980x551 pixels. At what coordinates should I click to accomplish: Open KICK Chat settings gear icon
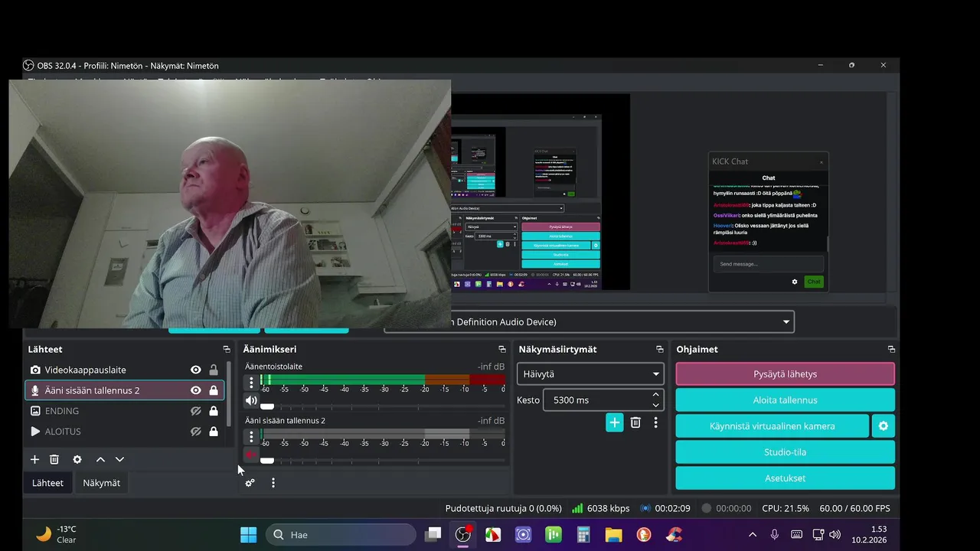click(795, 282)
